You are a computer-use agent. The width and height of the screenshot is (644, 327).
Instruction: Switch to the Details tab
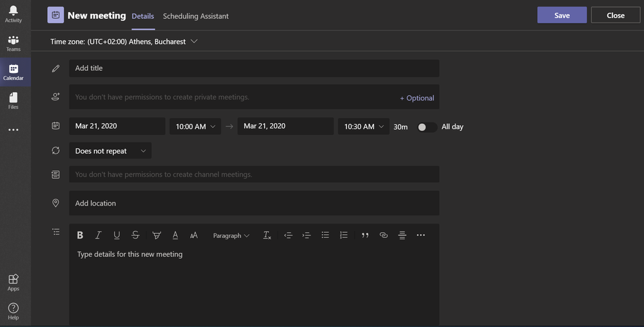pyautogui.click(x=143, y=16)
